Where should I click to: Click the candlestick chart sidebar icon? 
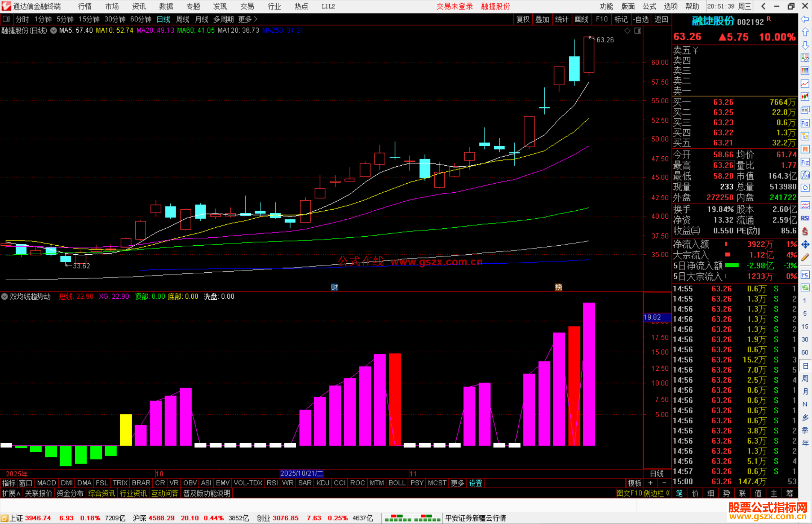pyautogui.click(x=805, y=97)
